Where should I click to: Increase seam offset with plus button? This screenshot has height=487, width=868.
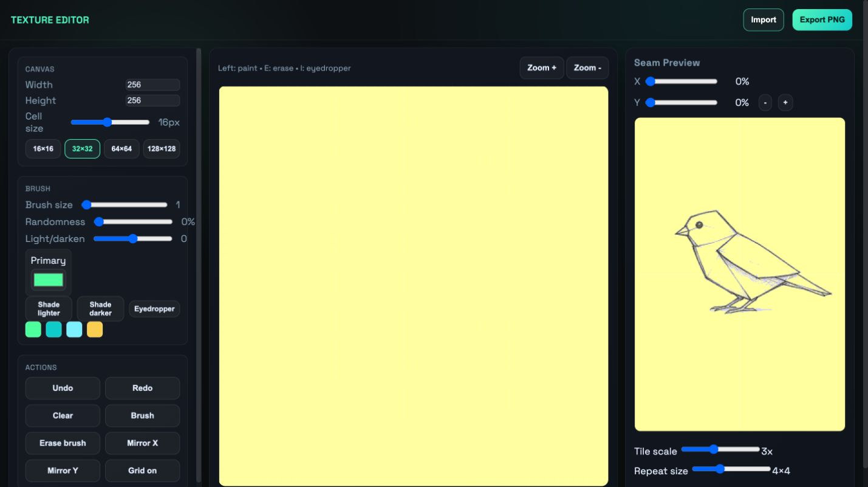[x=785, y=103]
